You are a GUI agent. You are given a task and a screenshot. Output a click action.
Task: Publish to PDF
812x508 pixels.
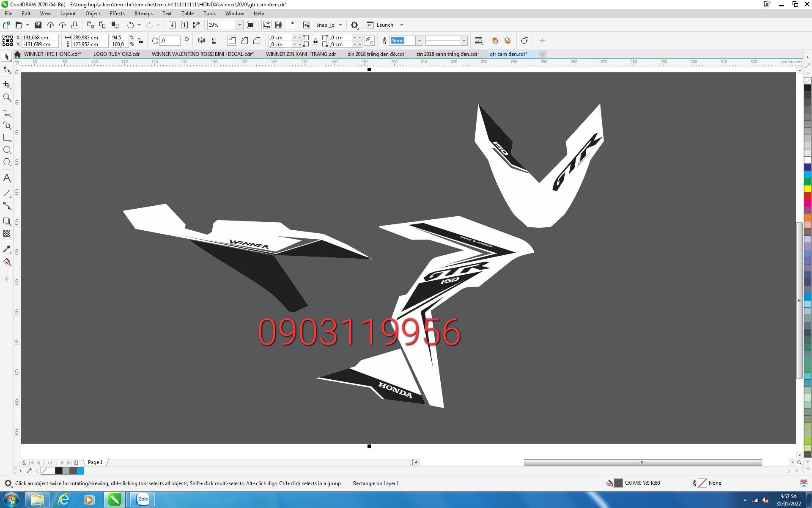[197, 25]
